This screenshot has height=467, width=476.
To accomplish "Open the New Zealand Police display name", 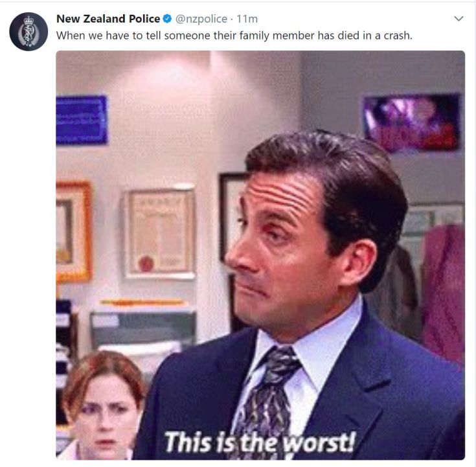I will point(108,19).
